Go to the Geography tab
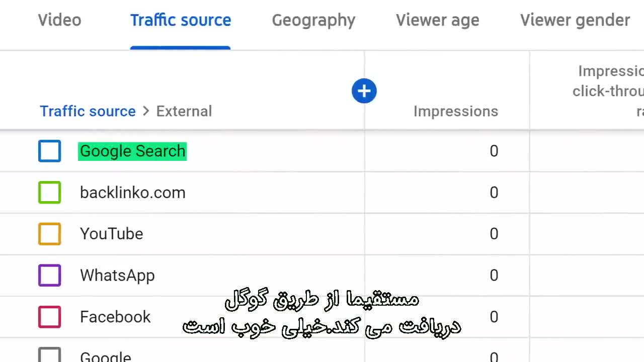This screenshot has width=644, height=362. (x=313, y=20)
